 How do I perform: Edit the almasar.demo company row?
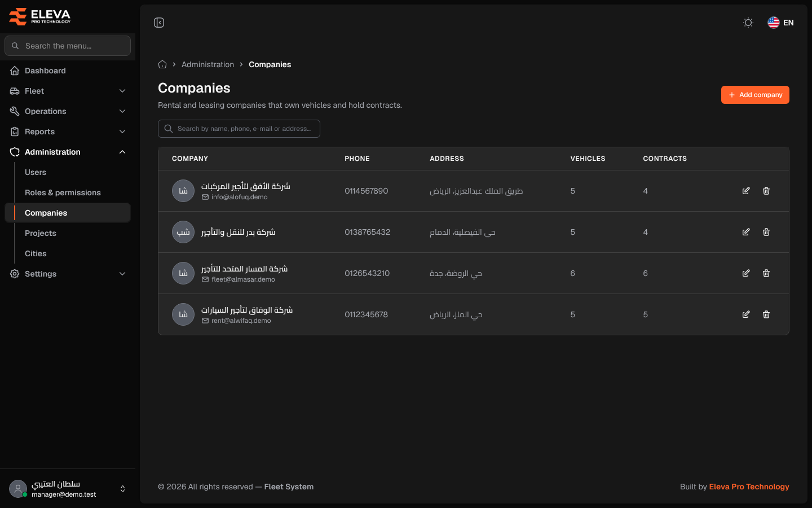click(x=746, y=273)
